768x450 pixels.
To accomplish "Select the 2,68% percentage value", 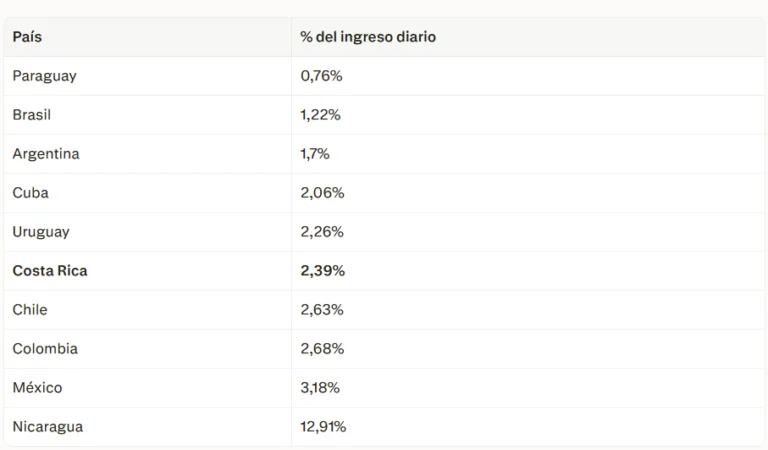I will (x=322, y=348).
